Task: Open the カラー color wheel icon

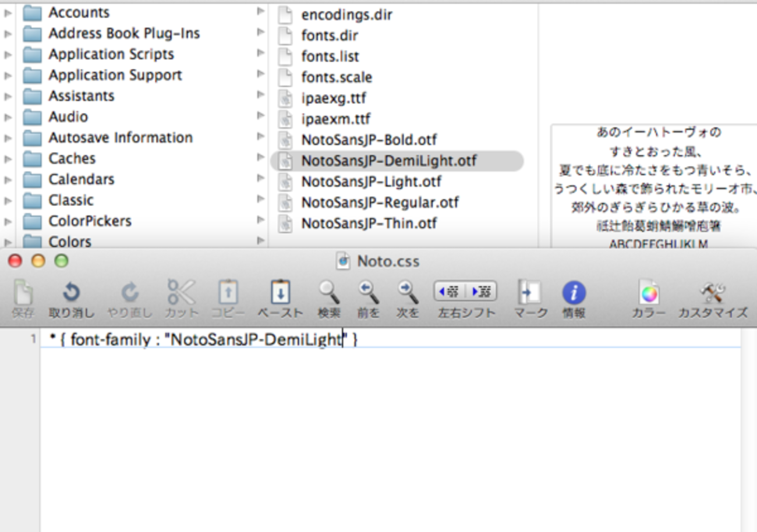Action: tap(648, 292)
